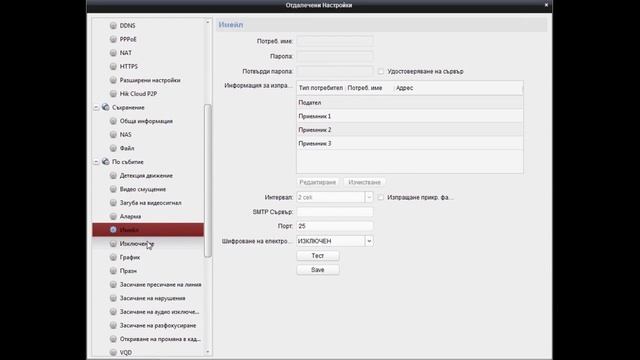The image size is (640, 360).
Task: Click the Тест button
Action: pos(318,256)
